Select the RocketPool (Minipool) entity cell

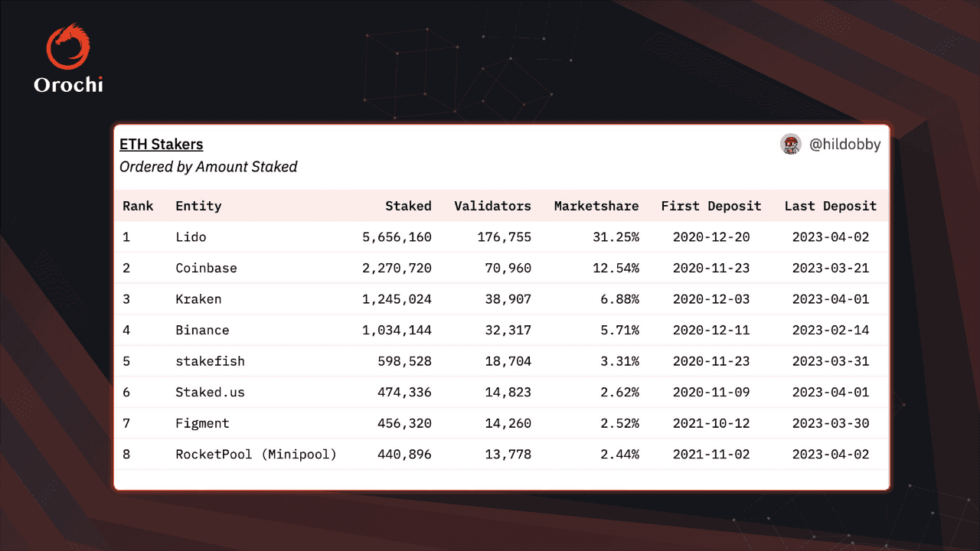[256, 455]
